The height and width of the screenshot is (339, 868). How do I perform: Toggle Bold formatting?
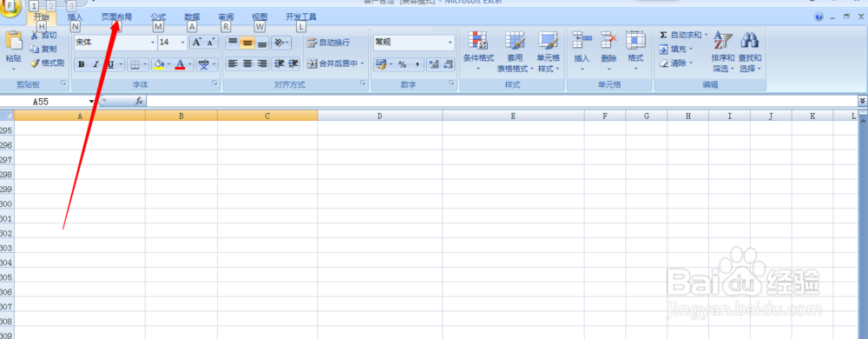(82, 64)
